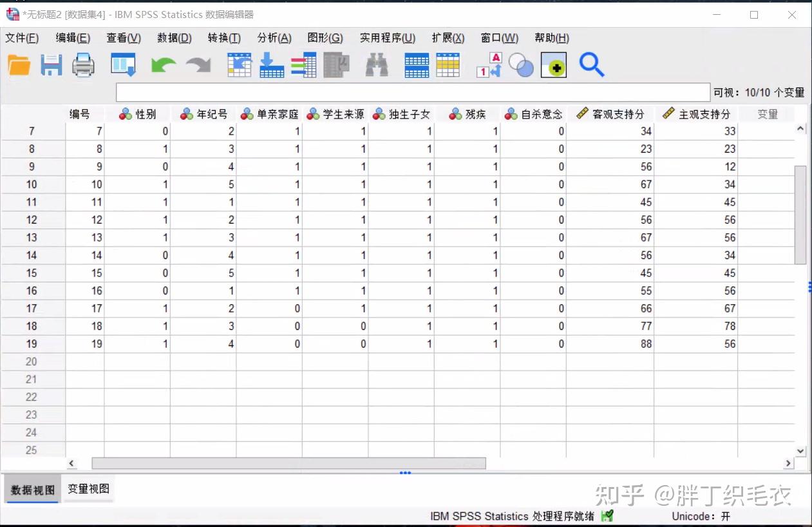Open the 数据(D) menu
The height and width of the screenshot is (527, 812).
click(x=175, y=38)
